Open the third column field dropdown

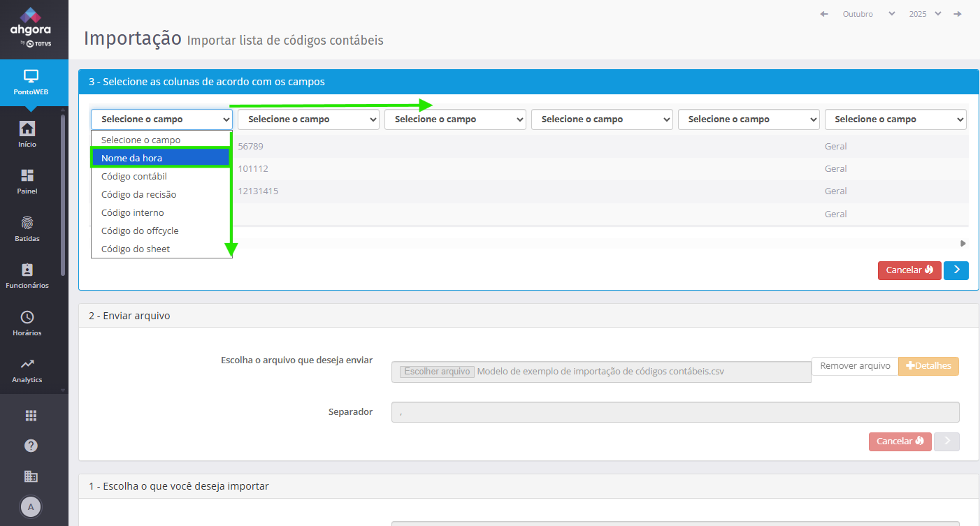click(455, 119)
